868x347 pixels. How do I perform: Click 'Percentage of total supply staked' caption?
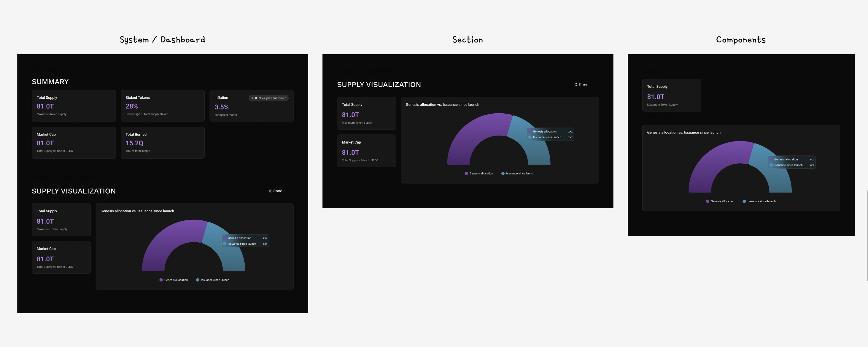coord(147,114)
